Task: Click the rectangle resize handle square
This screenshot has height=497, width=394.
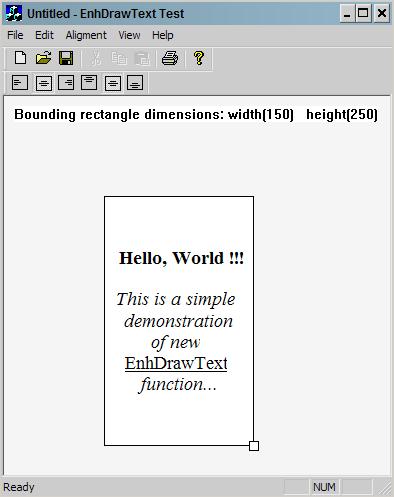Action: (254, 446)
